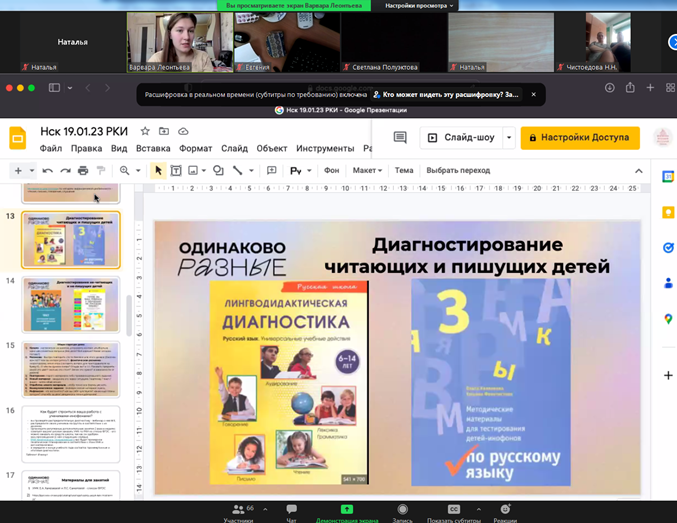
Task: Open comment history icon beside Слайд-шоу
Action: pyautogui.click(x=400, y=138)
